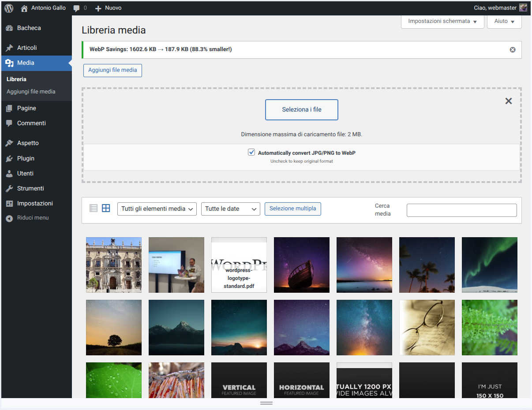
Task: Open the historic building facade thumbnail
Action: click(x=114, y=265)
